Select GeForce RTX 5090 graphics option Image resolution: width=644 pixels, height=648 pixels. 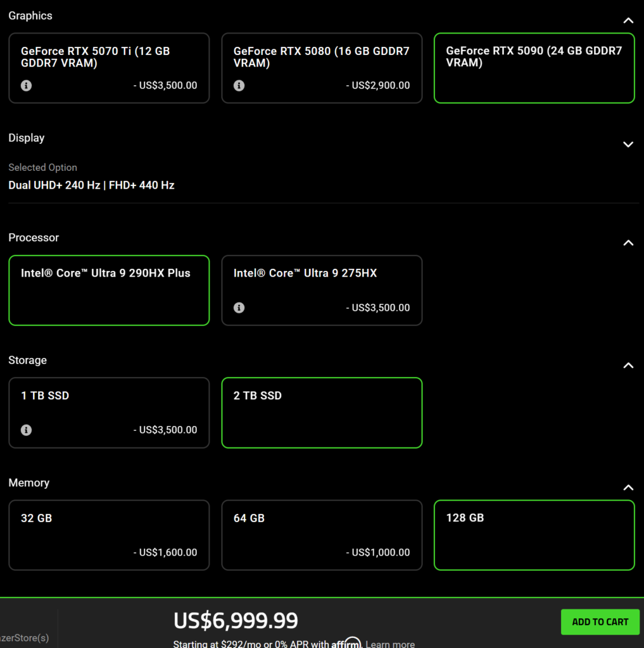point(534,68)
